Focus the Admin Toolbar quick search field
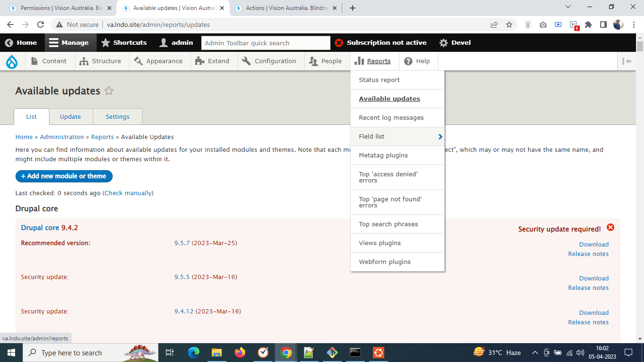The width and height of the screenshot is (644, 362). click(265, 43)
